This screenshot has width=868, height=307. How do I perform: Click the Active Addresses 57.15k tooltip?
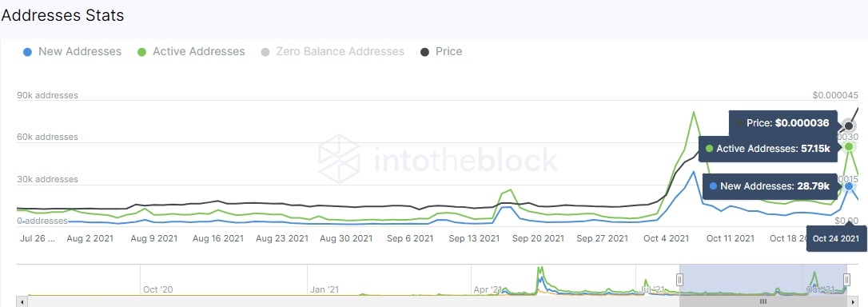click(768, 149)
